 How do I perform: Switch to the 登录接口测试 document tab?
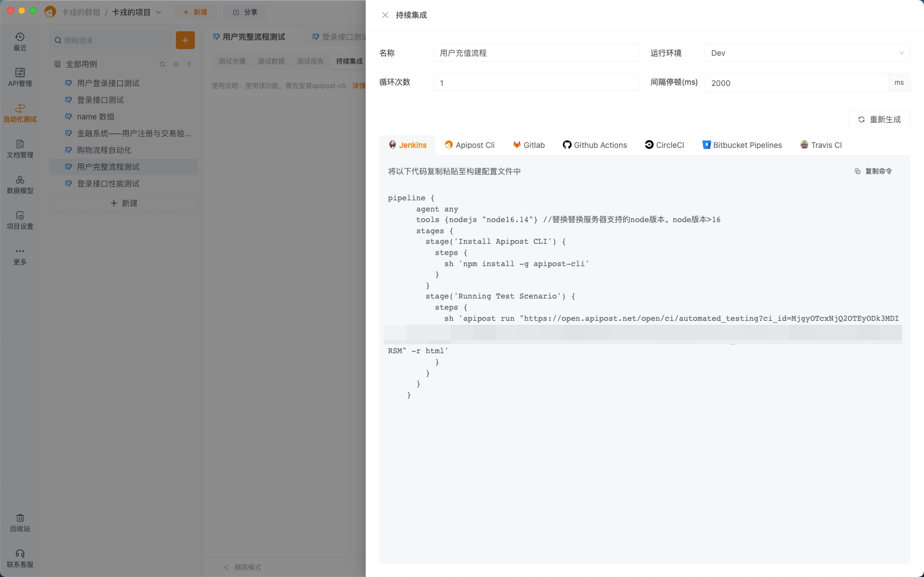339,37
